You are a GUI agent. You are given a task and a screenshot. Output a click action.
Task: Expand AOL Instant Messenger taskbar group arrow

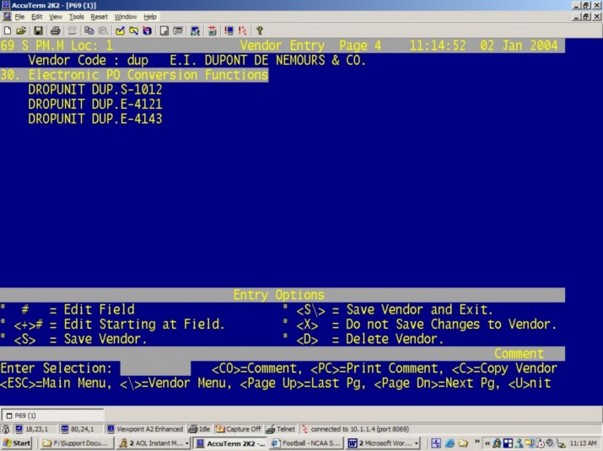pos(187,444)
